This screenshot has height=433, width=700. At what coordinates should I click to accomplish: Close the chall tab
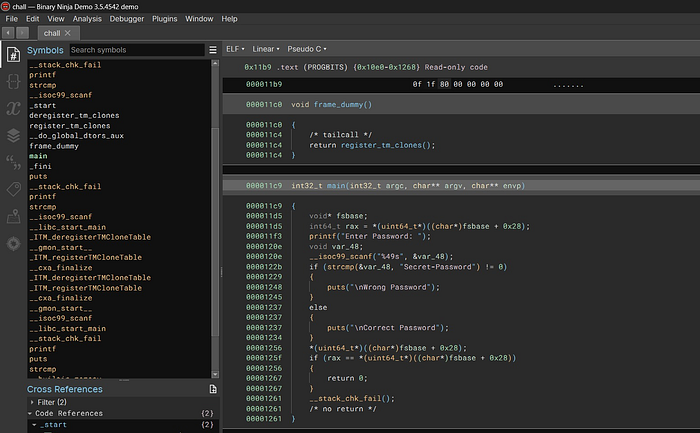pyautogui.click(x=68, y=33)
